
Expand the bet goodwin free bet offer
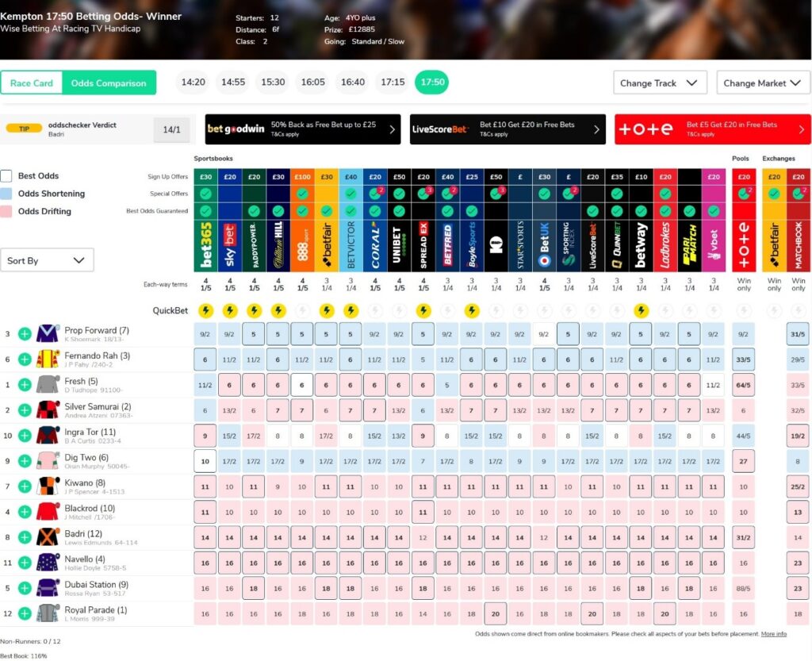click(x=302, y=129)
